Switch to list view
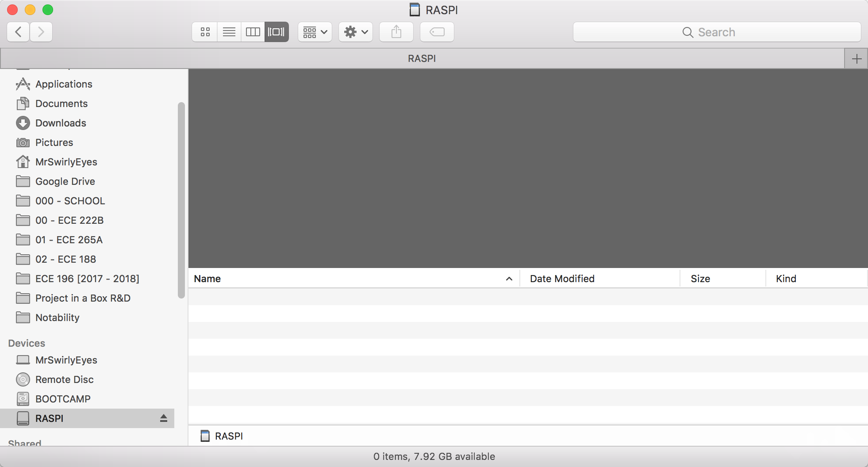 click(x=229, y=32)
